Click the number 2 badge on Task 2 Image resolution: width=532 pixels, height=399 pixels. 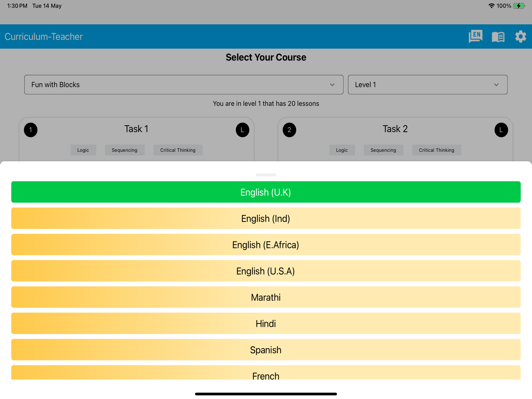[289, 130]
